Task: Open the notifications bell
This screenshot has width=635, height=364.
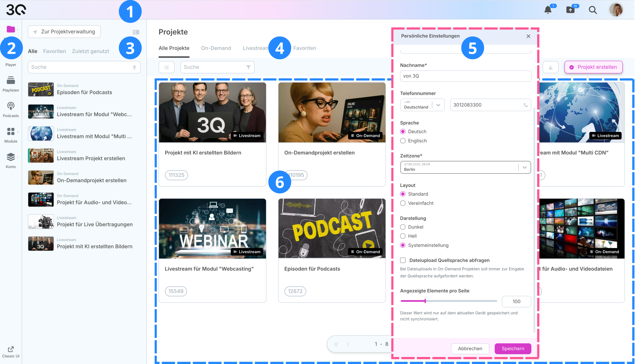Action: [548, 10]
